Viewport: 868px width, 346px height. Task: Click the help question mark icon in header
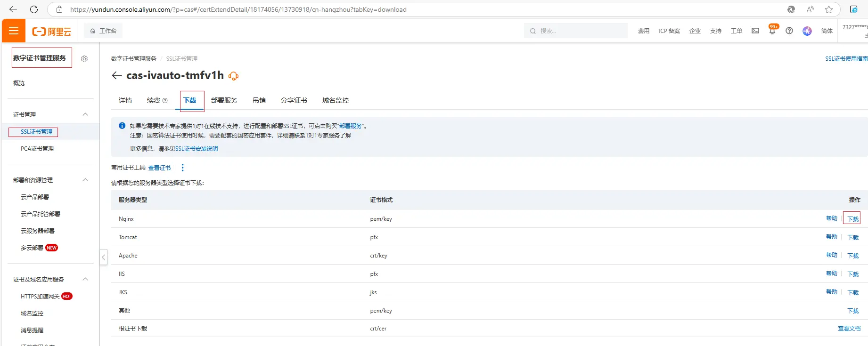(789, 31)
